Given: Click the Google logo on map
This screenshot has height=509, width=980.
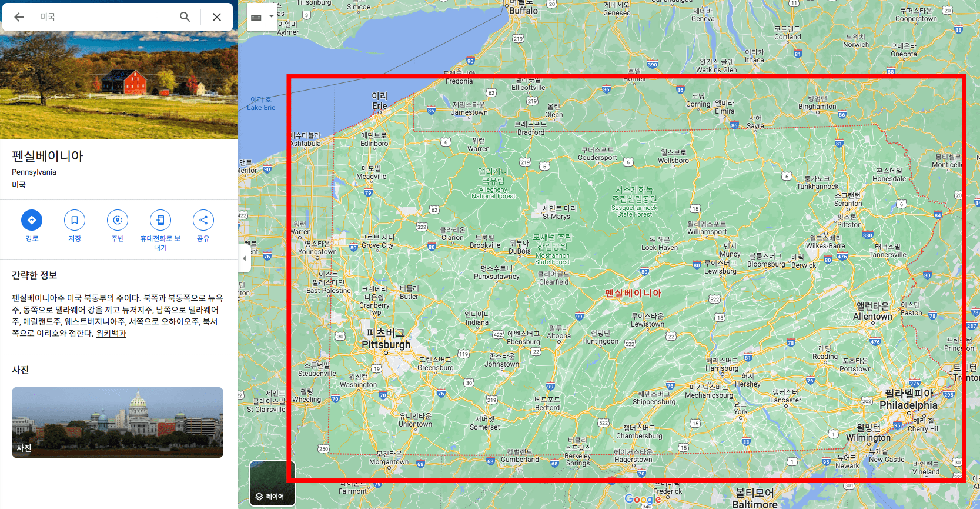Looking at the screenshot, I should click(x=643, y=500).
